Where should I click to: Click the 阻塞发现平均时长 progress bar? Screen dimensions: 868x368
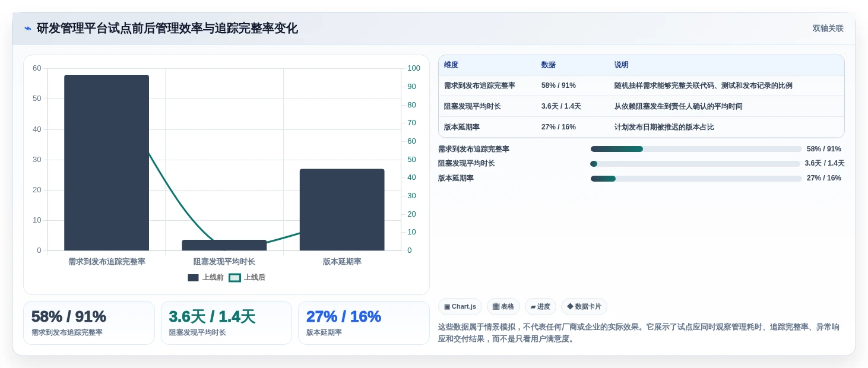(x=695, y=164)
